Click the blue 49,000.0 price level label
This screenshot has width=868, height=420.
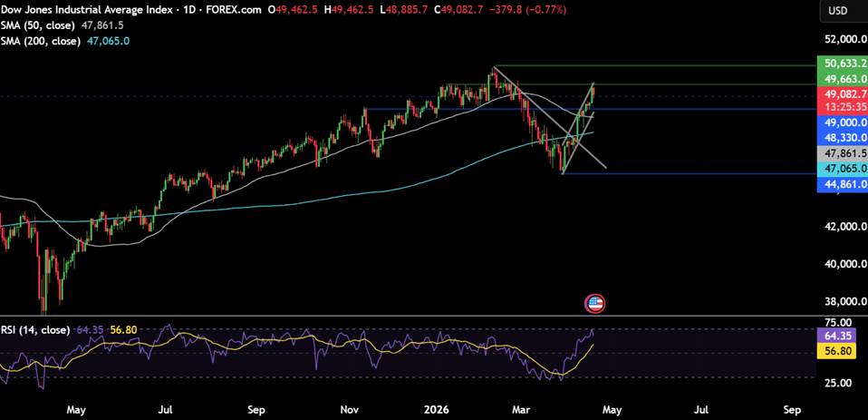842,122
